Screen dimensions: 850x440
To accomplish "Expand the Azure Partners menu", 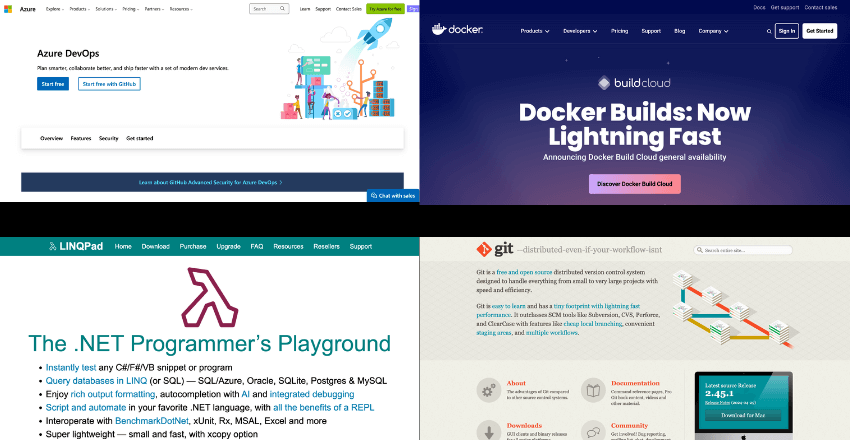I will (x=154, y=9).
